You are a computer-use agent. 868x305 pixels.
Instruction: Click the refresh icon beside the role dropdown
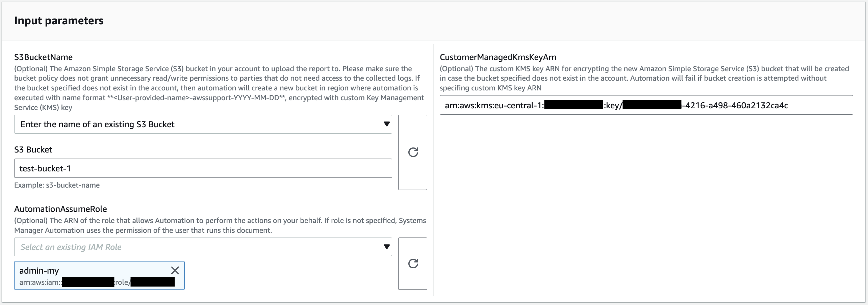pyautogui.click(x=412, y=264)
